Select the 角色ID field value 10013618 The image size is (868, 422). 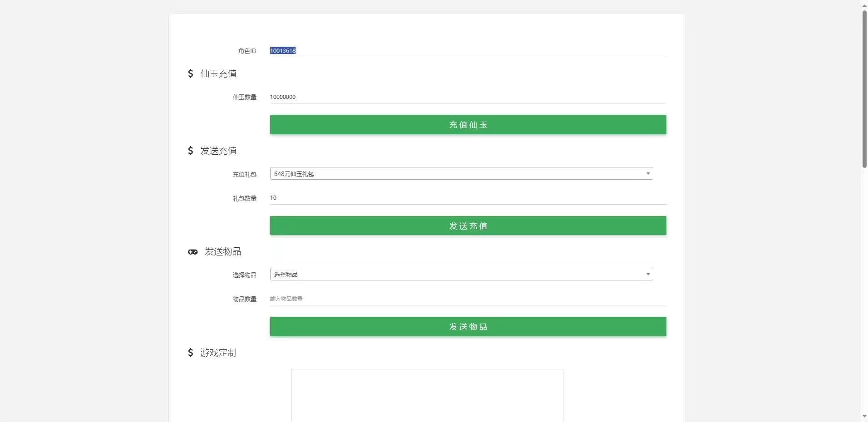click(x=282, y=50)
